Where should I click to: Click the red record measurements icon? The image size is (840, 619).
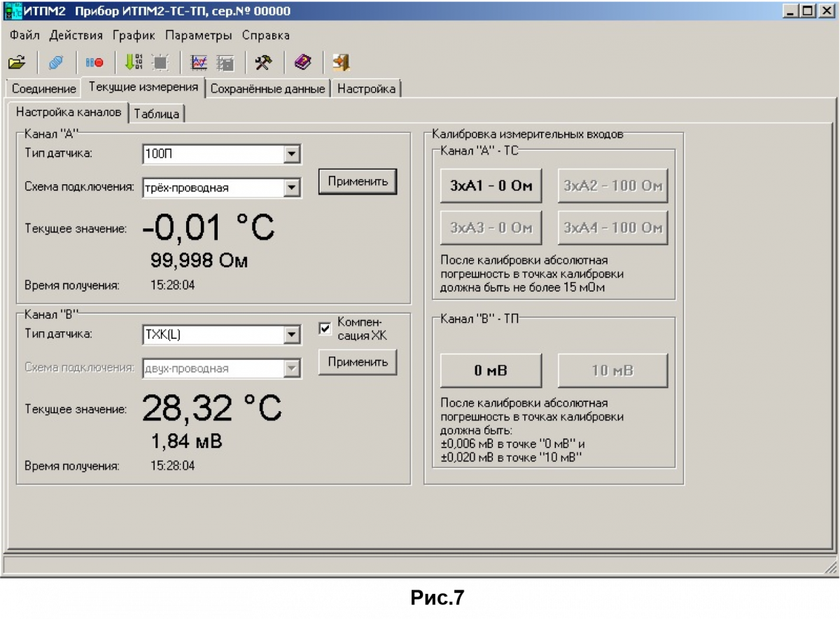tap(94, 63)
